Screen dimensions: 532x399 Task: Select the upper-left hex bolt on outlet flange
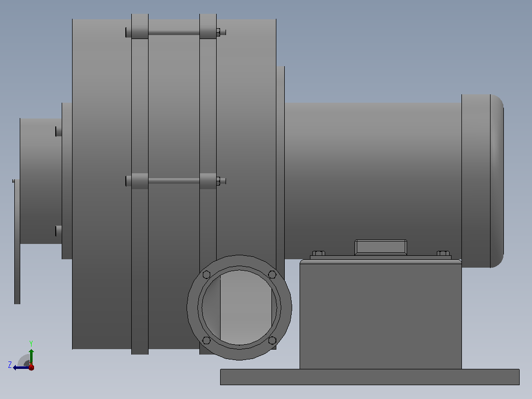point(206,275)
